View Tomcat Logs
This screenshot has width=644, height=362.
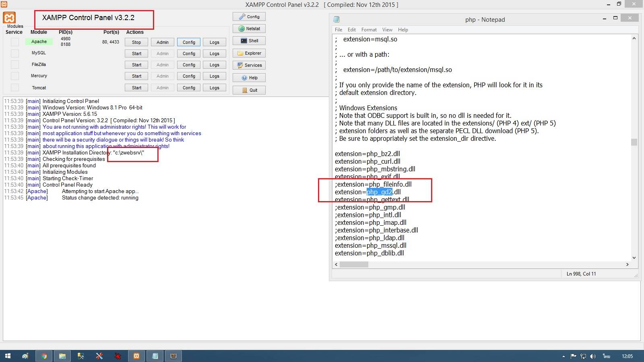[x=215, y=88]
